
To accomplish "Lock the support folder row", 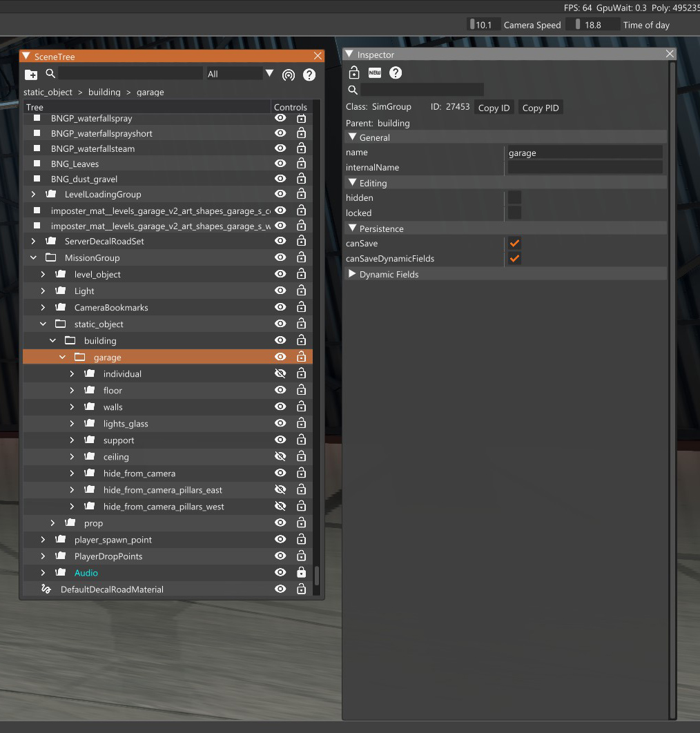I will tap(301, 440).
